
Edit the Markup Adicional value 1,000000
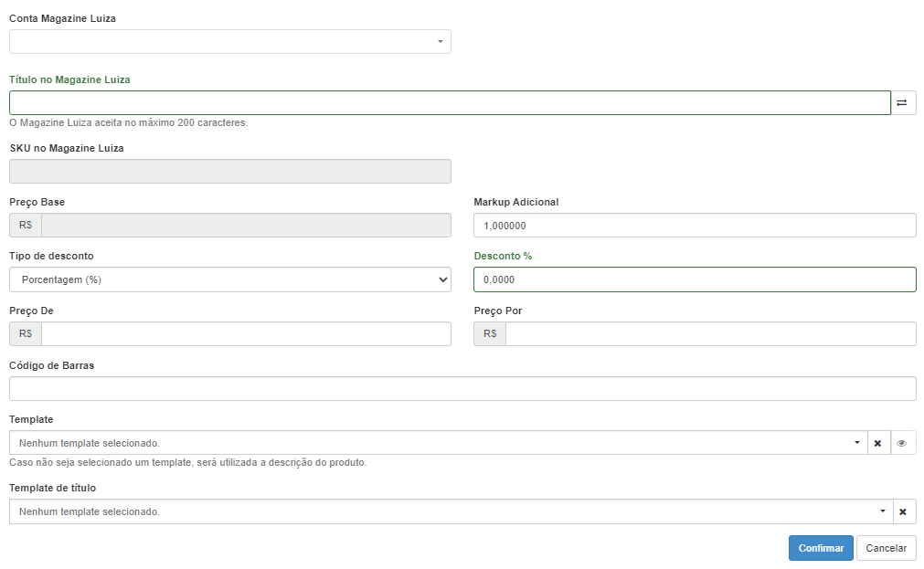click(x=695, y=226)
